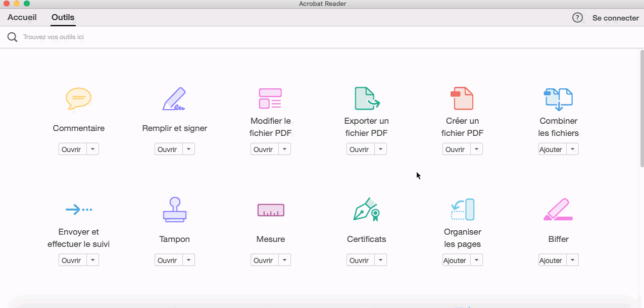Click the Combiner les fichiers icon
The height and width of the screenshot is (308, 644).
pyautogui.click(x=558, y=99)
